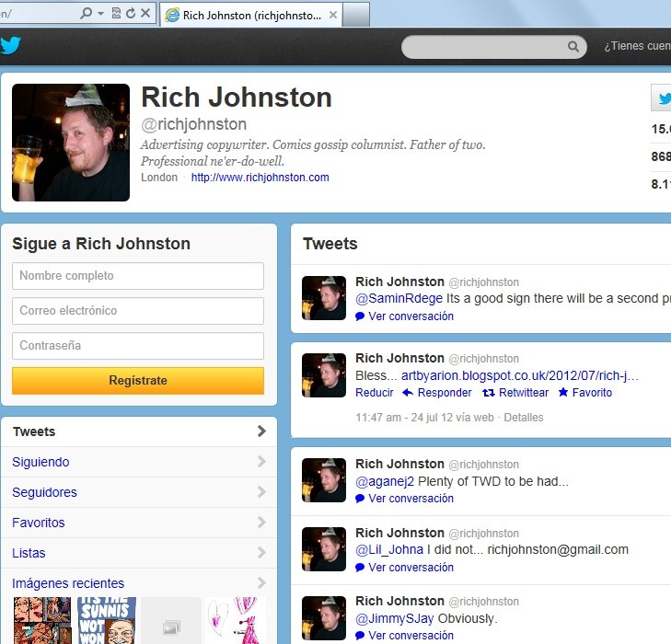
Task: Click the chevron on the Listas row
Action: pos(261,553)
